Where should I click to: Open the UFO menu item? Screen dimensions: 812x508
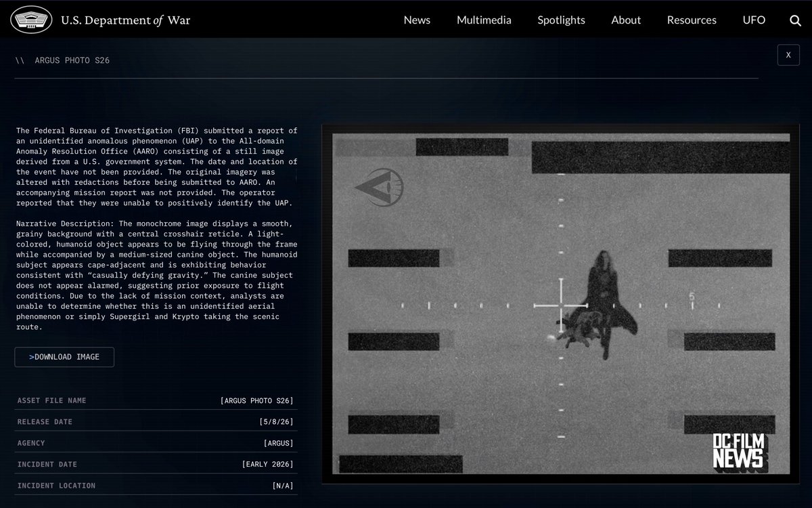[754, 20]
